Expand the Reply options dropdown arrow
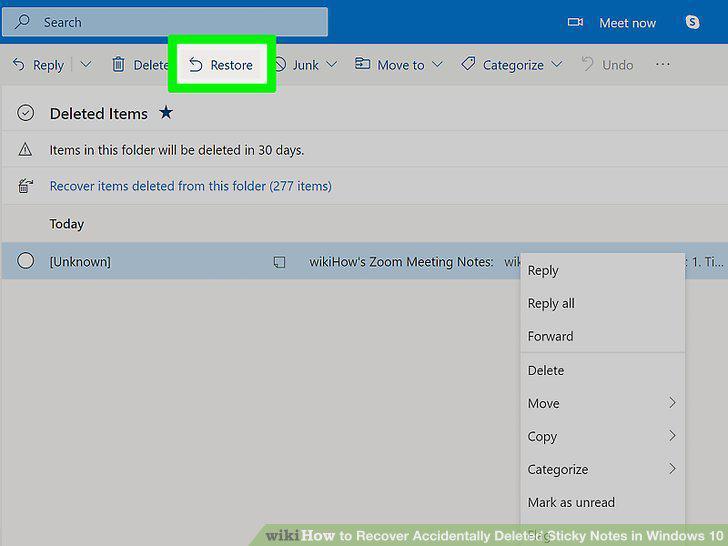The width and height of the screenshot is (728, 546). click(86, 65)
